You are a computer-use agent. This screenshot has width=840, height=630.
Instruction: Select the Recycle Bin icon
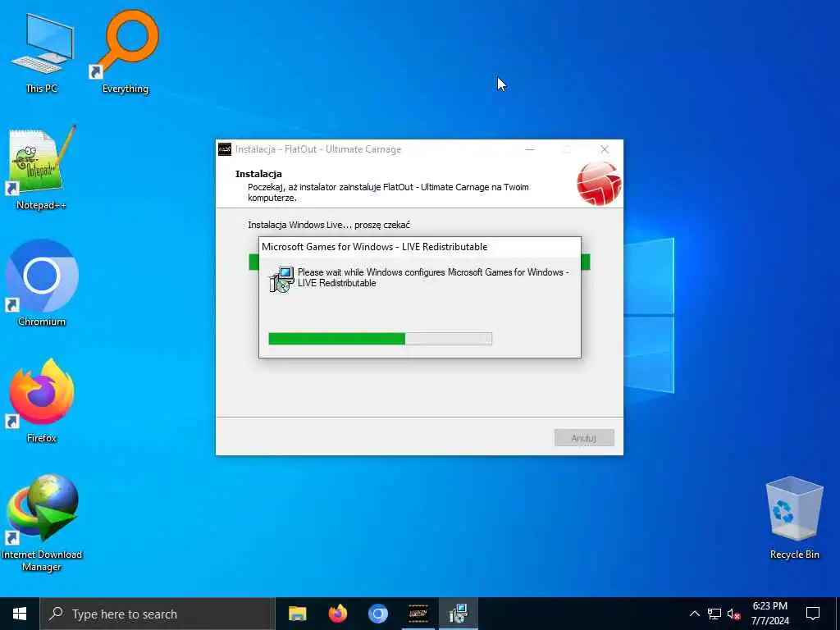[794, 518]
